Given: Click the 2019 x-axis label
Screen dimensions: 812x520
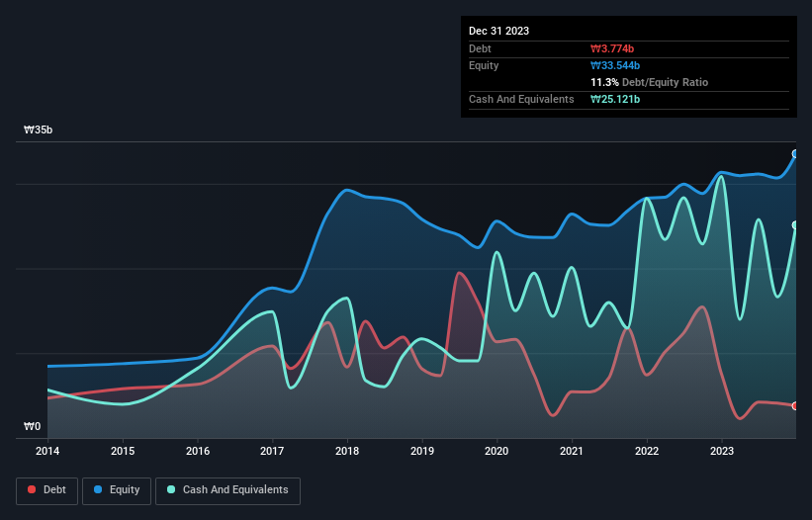Looking at the screenshot, I should (422, 451).
